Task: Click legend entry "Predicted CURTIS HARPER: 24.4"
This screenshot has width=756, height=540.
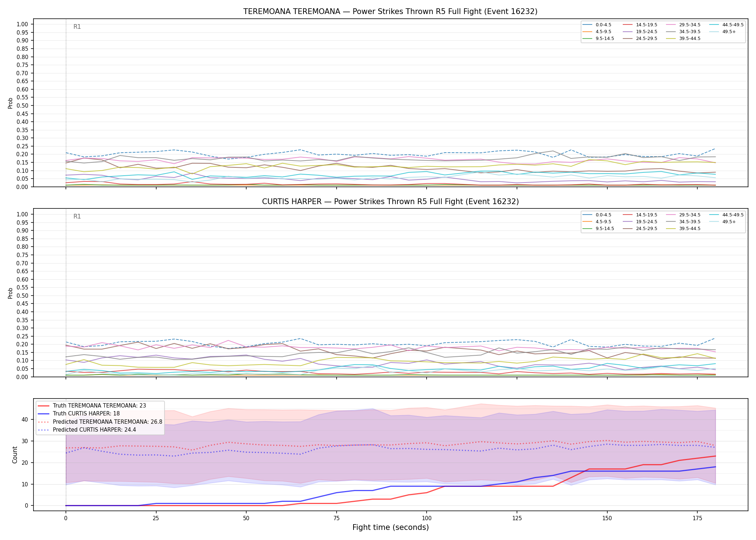Action: coord(87,429)
